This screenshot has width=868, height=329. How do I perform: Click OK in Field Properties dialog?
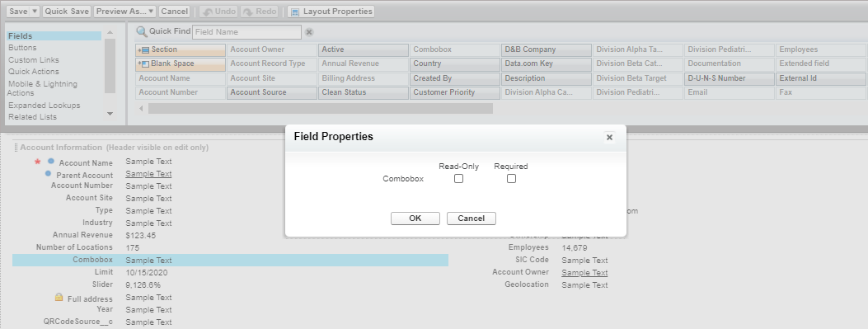point(415,219)
